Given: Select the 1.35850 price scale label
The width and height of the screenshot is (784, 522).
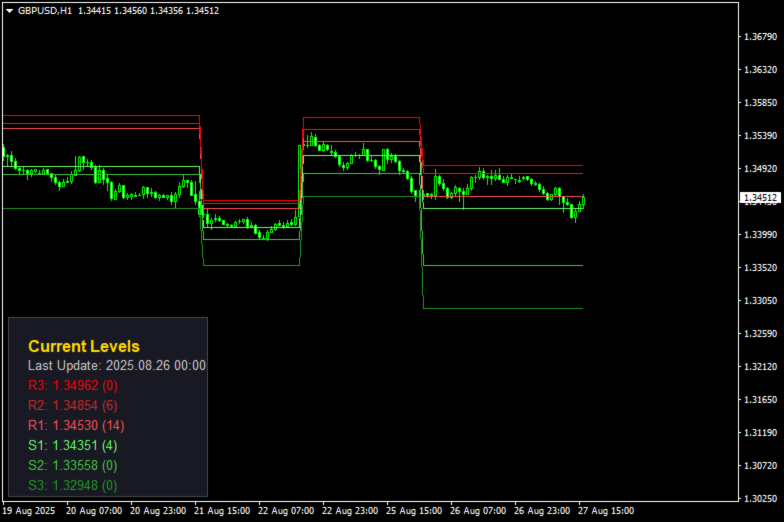Looking at the screenshot, I should 760,102.
